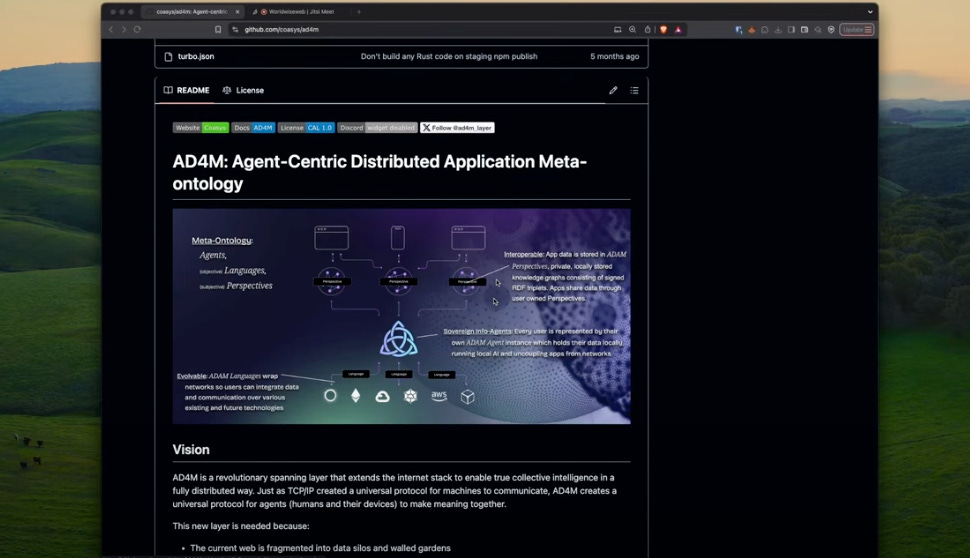
Task: Click the Update button in browser toolbar
Action: (857, 29)
